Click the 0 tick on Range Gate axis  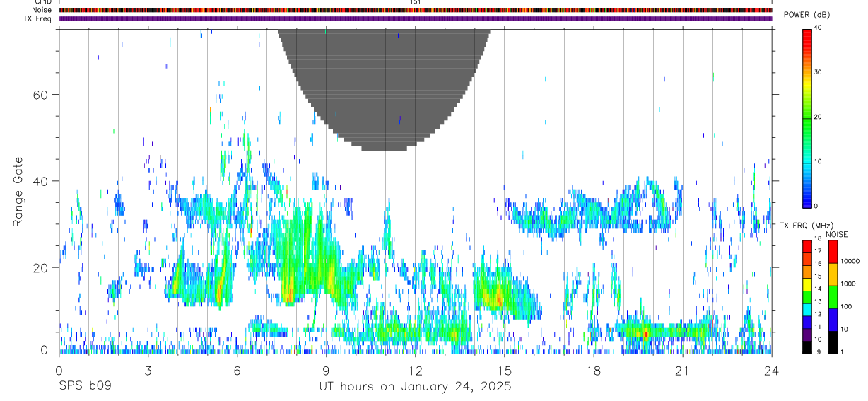point(44,350)
